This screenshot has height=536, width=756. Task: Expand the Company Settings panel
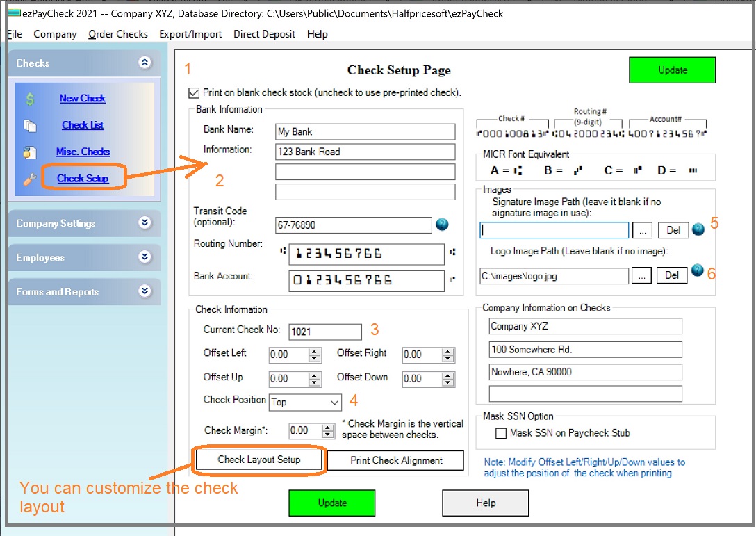pyautogui.click(x=145, y=223)
